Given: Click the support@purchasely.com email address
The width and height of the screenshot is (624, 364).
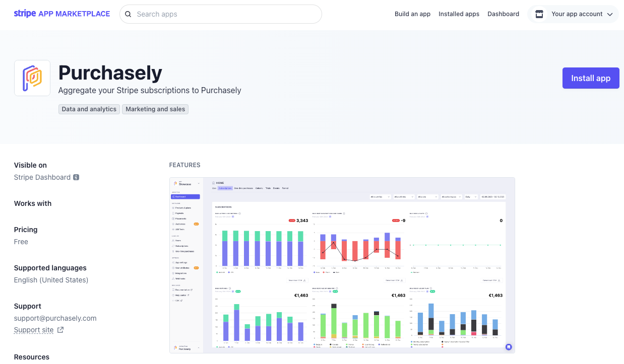Looking at the screenshot, I should [55, 318].
